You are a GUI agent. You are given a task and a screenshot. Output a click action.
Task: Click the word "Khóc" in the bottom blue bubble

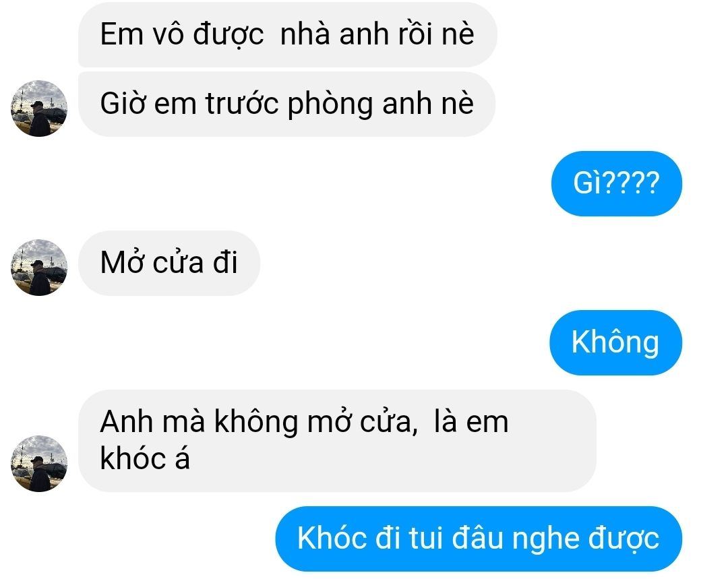[x=332, y=538]
